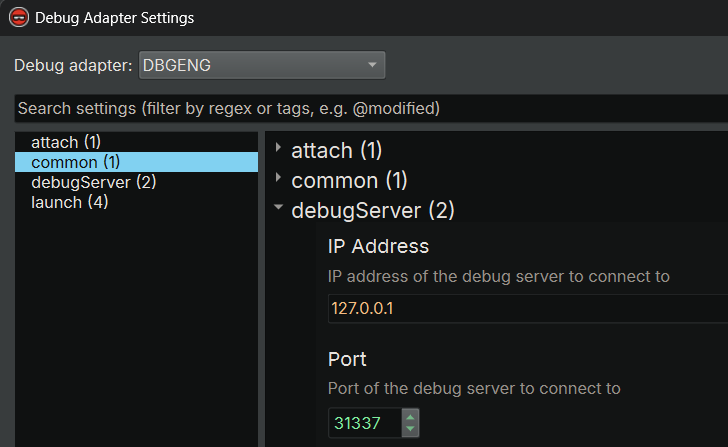
Task: Click the Port setting title
Action: pyautogui.click(x=347, y=359)
